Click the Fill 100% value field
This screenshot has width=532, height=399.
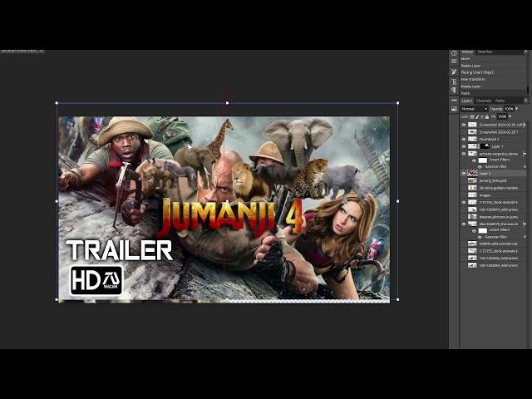pyautogui.click(x=502, y=116)
